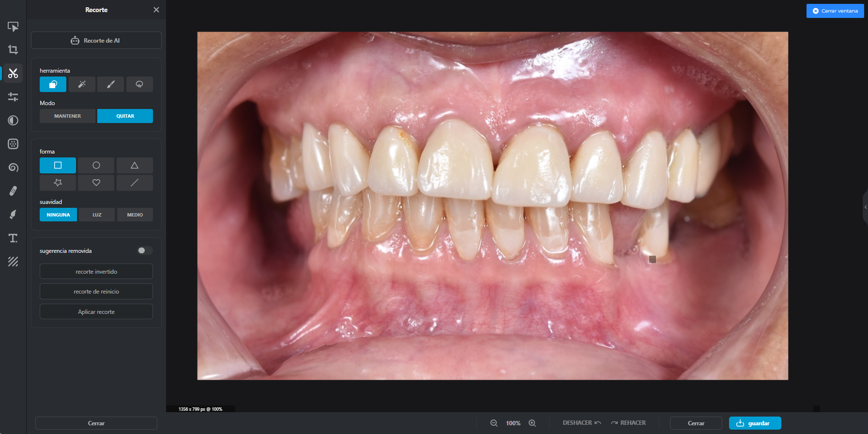Zoom in with the plus magnifier
Screen dimensions: 868x434
coord(532,423)
